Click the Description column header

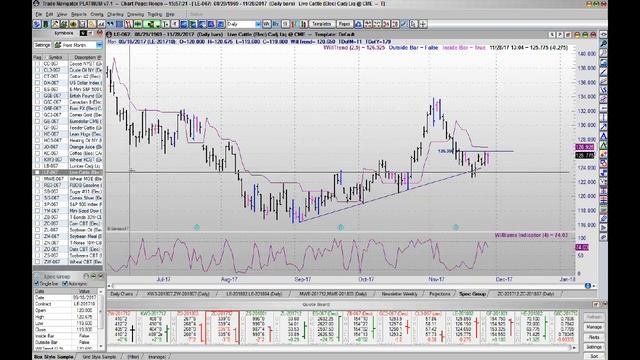coord(85,58)
